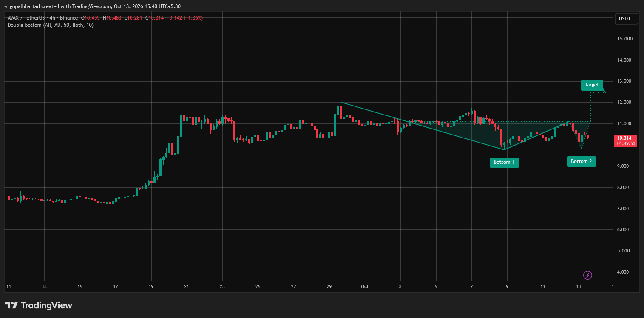Click date 25 on the time axis

click(258, 286)
